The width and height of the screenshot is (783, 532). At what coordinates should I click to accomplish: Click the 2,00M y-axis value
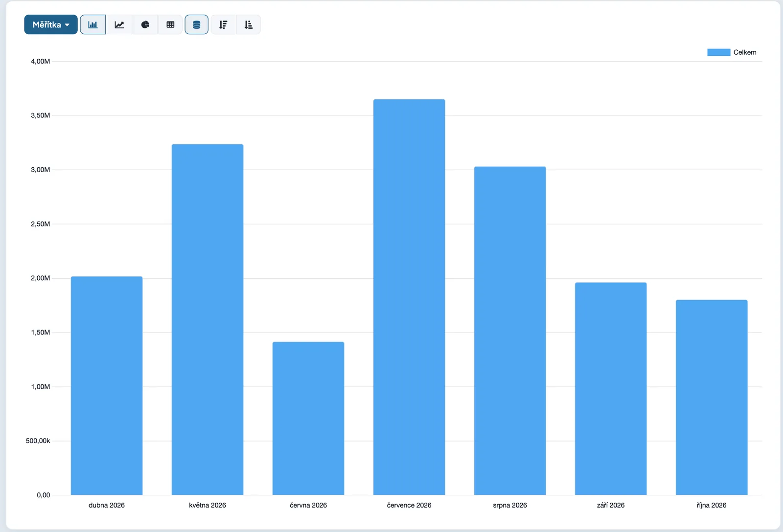(x=41, y=278)
